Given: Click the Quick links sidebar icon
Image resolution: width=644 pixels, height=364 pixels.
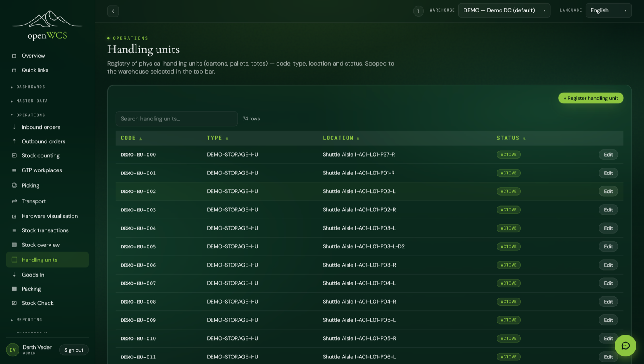Looking at the screenshot, I should coord(14,70).
